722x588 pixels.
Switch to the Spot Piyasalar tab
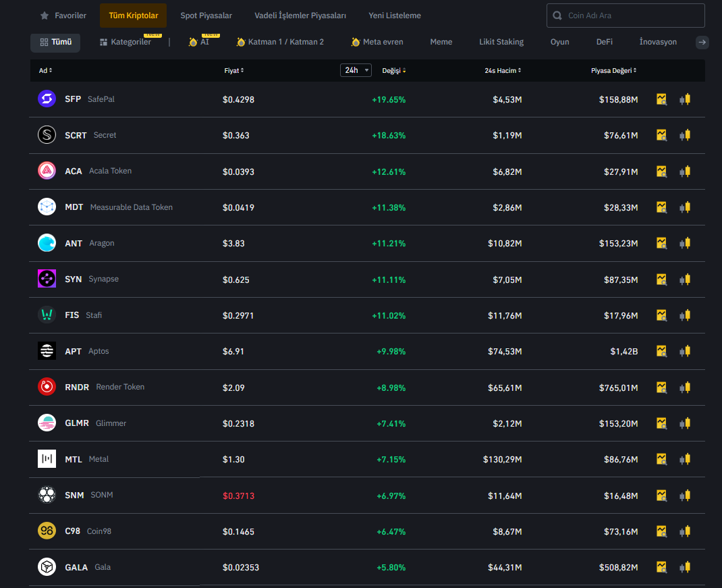[206, 16]
